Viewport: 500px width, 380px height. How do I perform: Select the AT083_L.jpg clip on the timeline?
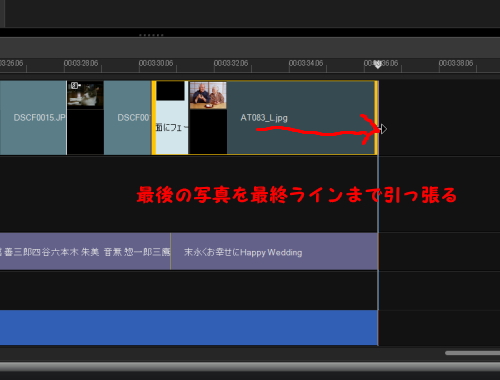tap(283, 118)
